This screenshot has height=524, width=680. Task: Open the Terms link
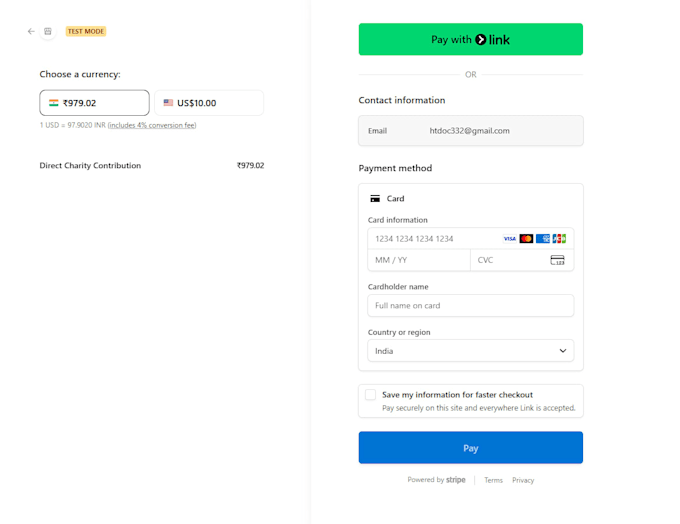coord(494,480)
